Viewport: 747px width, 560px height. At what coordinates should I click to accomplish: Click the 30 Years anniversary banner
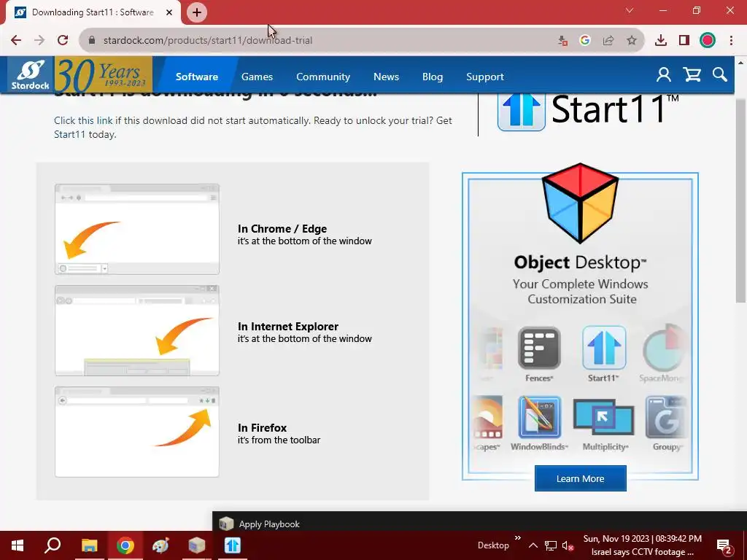pyautogui.click(x=104, y=74)
